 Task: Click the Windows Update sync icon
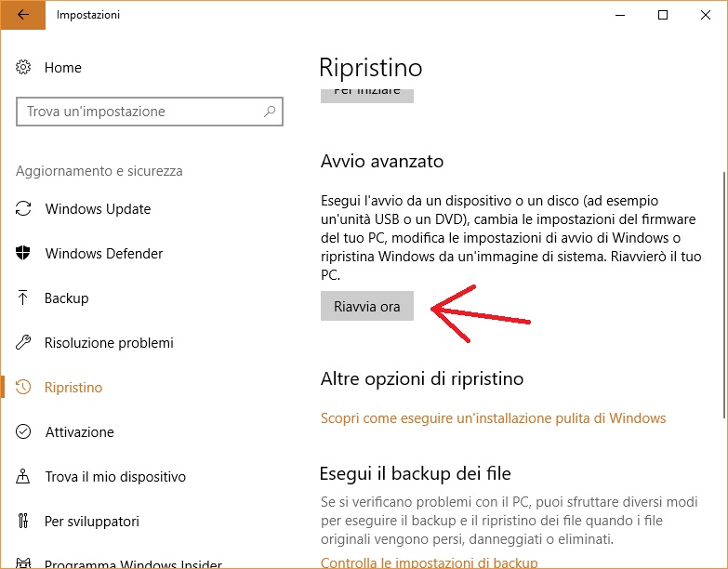23,208
